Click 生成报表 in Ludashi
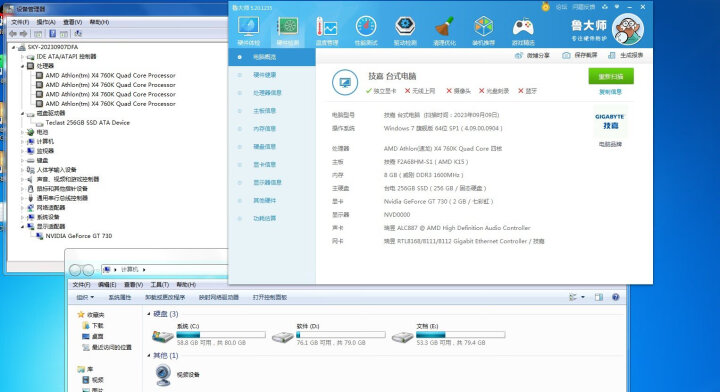 tap(625, 55)
